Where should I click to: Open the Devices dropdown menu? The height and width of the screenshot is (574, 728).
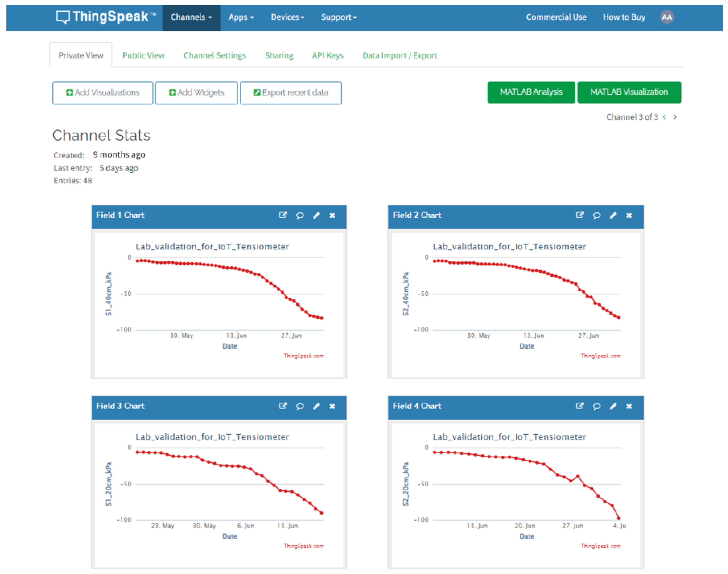pyautogui.click(x=288, y=17)
